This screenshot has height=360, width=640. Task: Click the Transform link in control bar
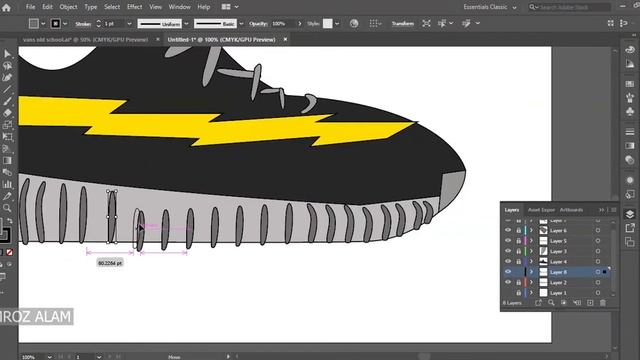pos(402,24)
